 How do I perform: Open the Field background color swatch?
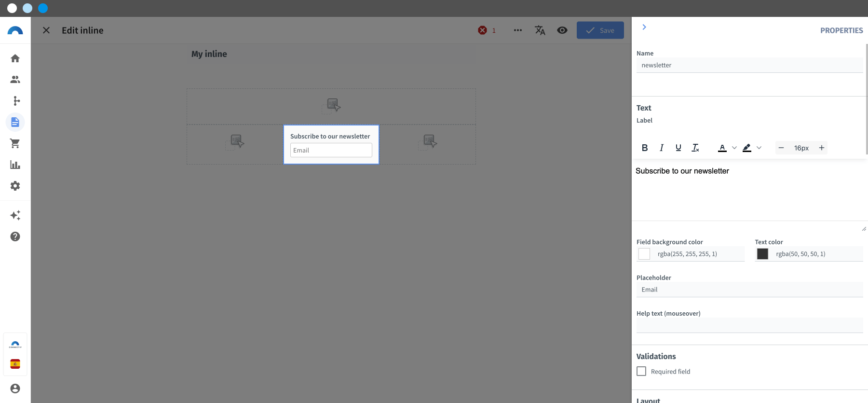(644, 254)
